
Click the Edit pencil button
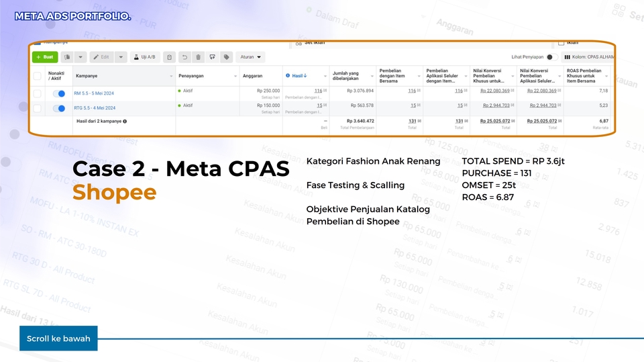101,57
